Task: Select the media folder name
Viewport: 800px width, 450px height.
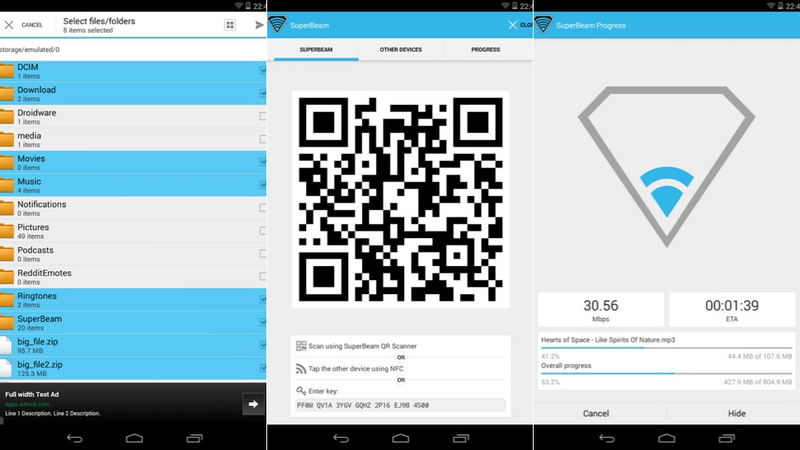Action: 29,136
